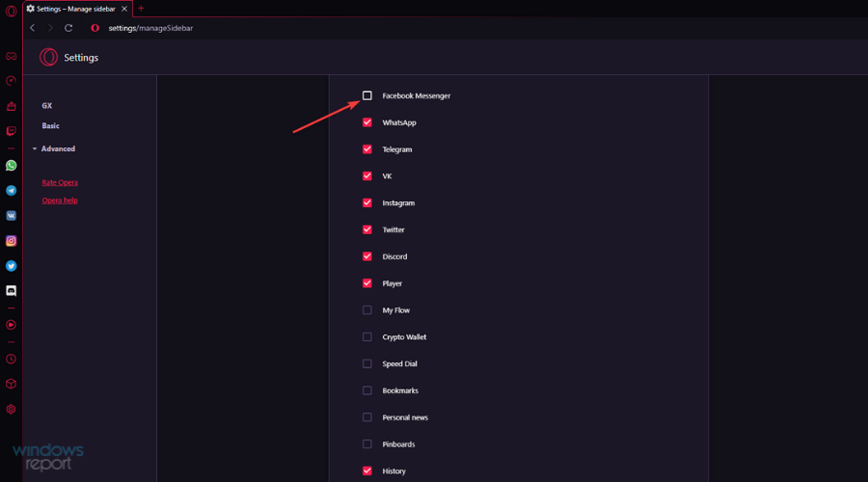The height and width of the screenshot is (482, 868).
Task: Open Settings gear sidebar icon
Action: pos(11,410)
